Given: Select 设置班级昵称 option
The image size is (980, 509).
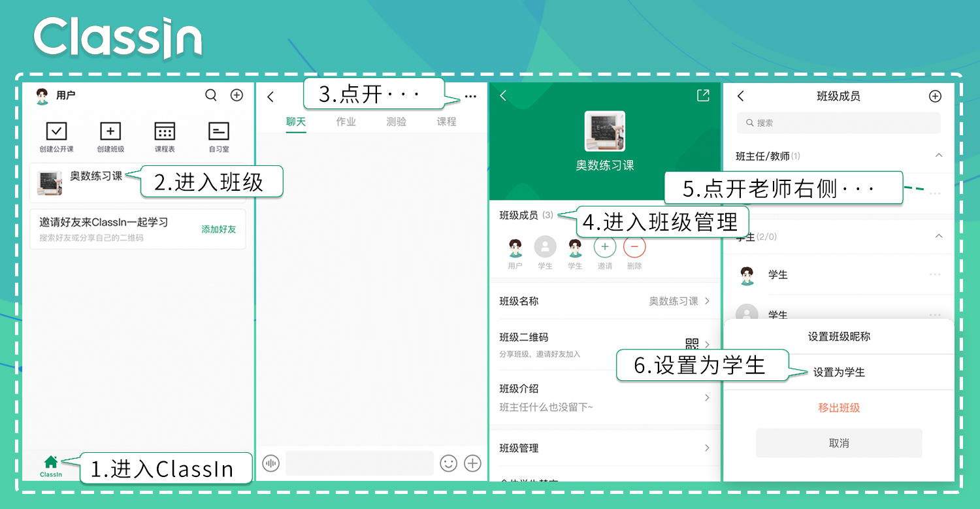Looking at the screenshot, I should (x=839, y=337).
